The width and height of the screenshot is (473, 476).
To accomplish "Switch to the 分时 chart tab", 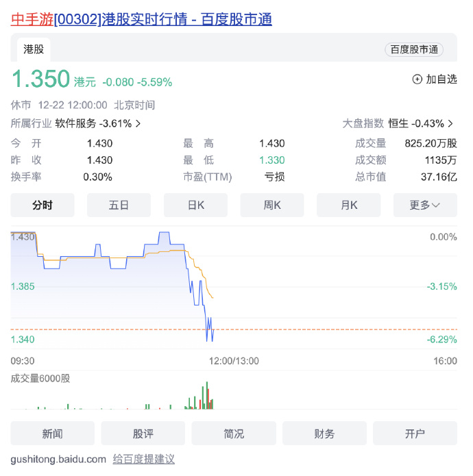I will (43, 205).
